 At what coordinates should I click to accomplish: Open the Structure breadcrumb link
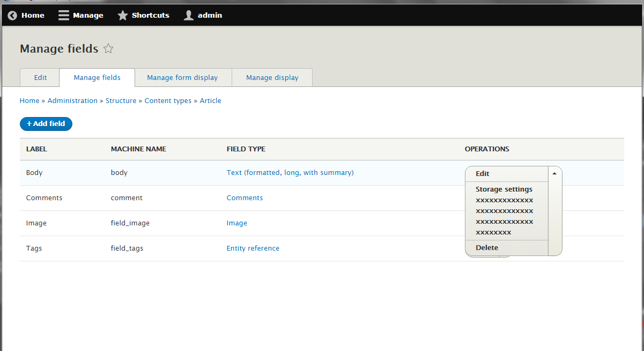coord(121,100)
